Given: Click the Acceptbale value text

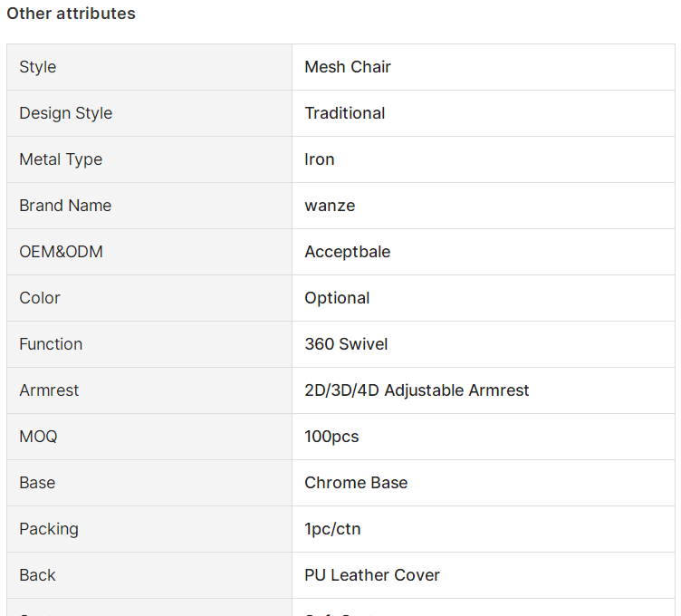Looking at the screenshot, I should [x=348, y=252].
